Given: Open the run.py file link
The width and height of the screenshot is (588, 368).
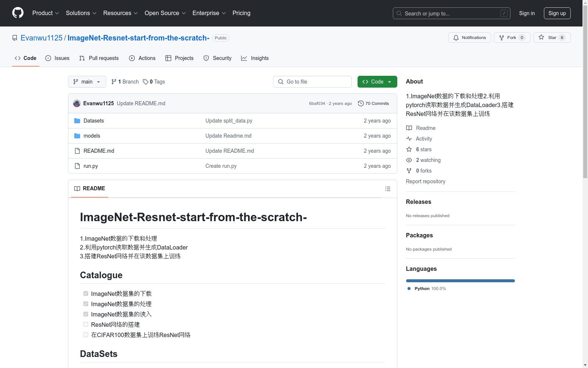Looking at the screenshot, I should [91, 166].
